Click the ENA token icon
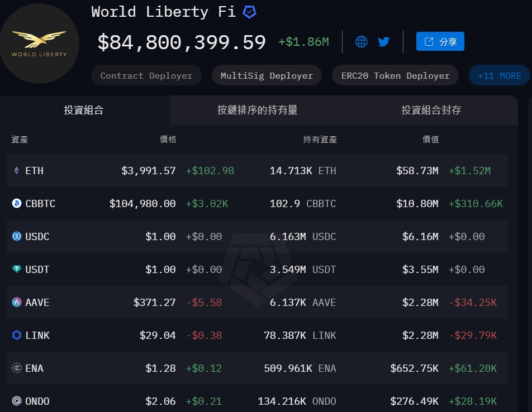This screenshot has width=532, height=412. coord(17,367)
